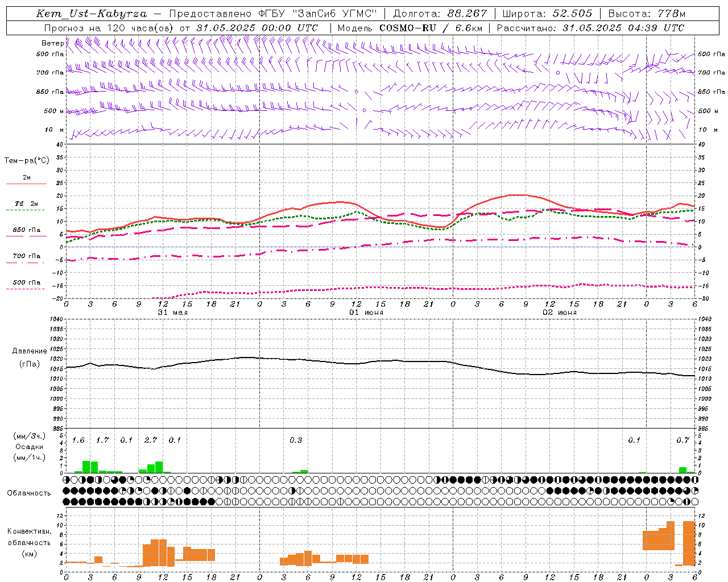Click the precipitation amount 2.7
728x582 pixels.
click(x=151, y=440)
